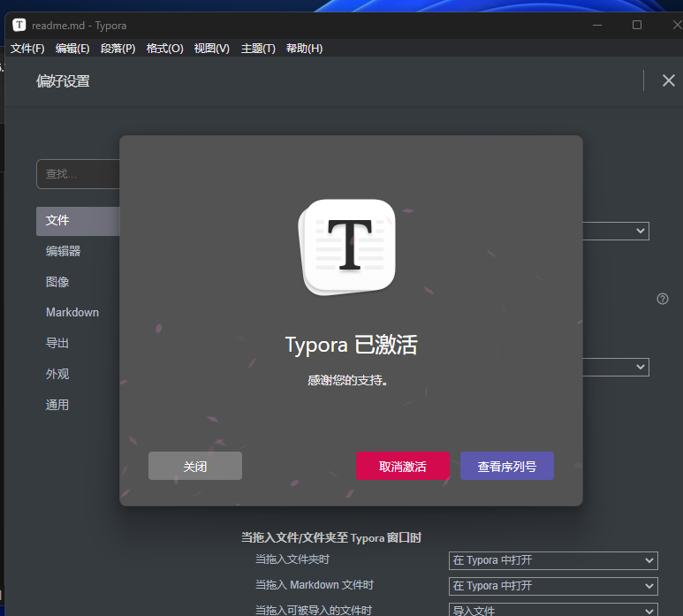
Task: Open the 段落(P) menu
Action: 118,49
